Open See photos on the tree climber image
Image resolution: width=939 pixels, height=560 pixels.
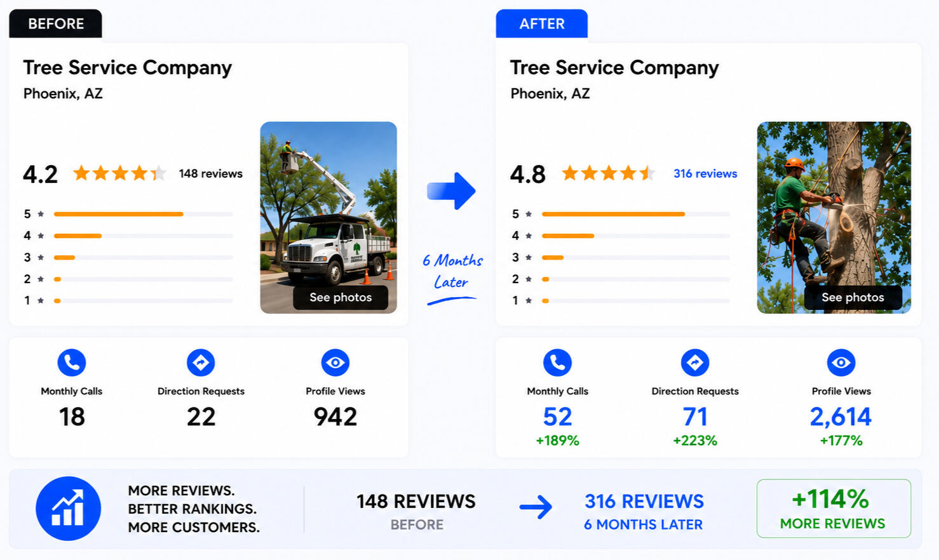[x=853, y=297]
